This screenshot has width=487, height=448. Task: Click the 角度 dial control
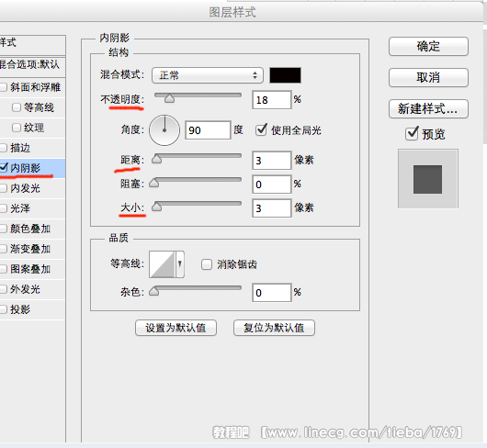(x=164, y=130)
